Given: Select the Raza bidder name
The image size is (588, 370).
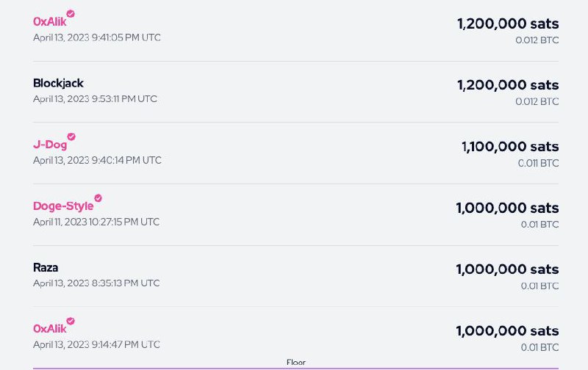Looking at the screenshot, I should pyautogui.click(x=46, y=267).
